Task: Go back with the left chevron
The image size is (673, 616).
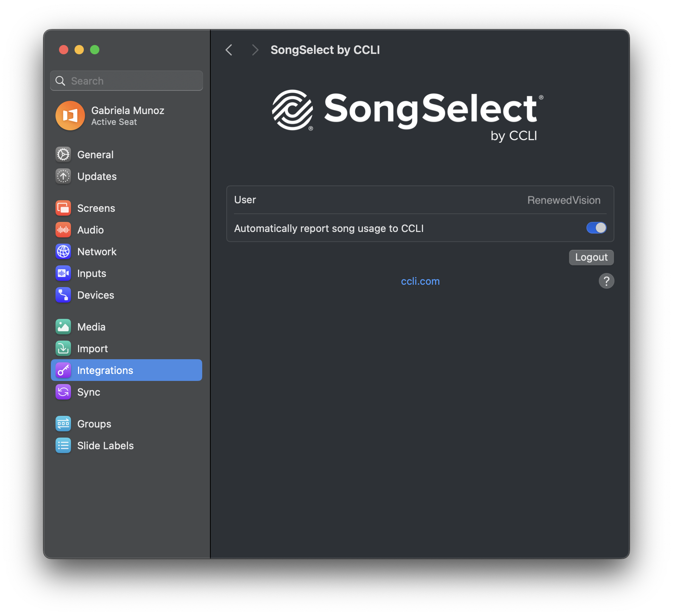Action: [x=229, y=50]
